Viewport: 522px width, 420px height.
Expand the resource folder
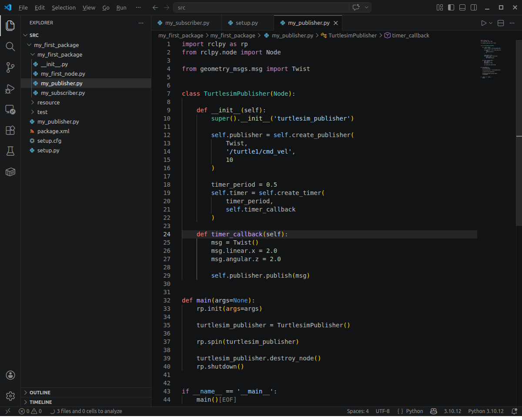tap(86, 102)
